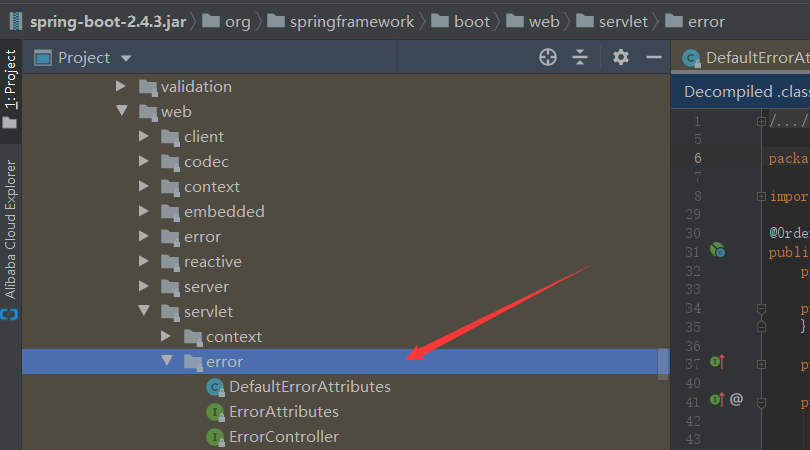This screenshot has width=810, height=450.
Task: Toggle code fold on line 35
Action: pos(761,327)
